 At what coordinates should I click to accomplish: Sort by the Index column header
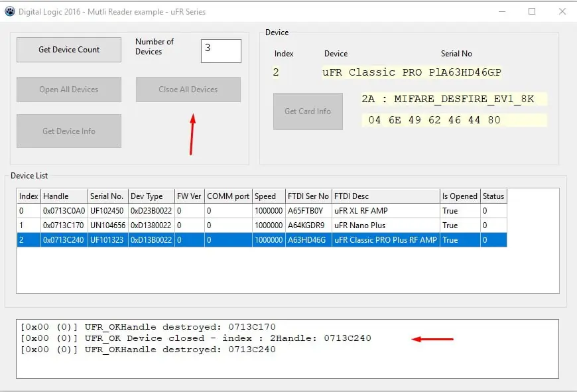(29, 196)
